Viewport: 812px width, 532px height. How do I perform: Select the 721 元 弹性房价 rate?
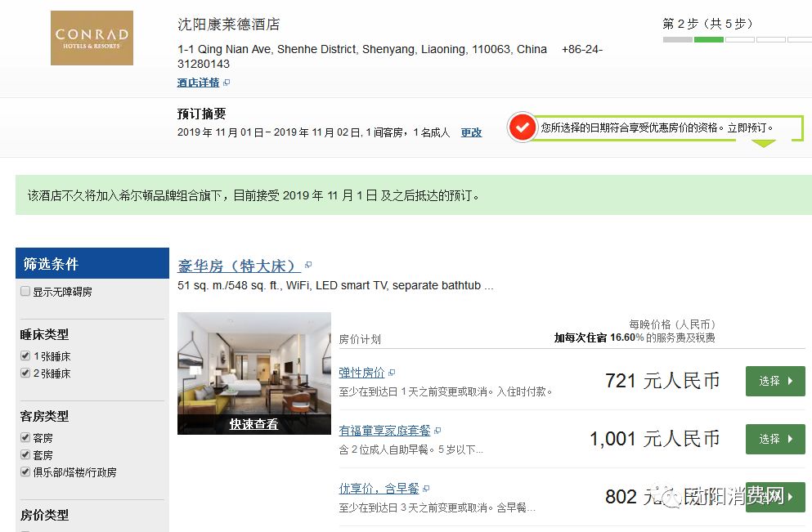click(x=774, y=381)
